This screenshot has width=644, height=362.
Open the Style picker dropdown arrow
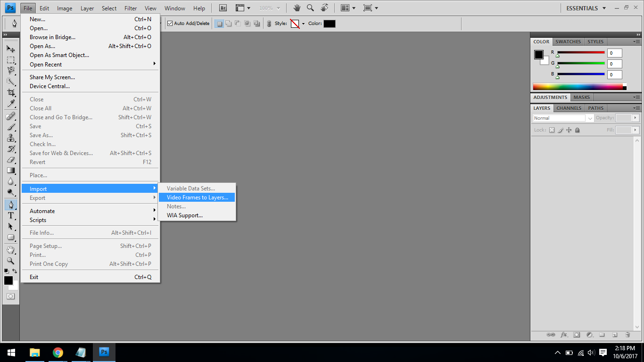coord(303,24)
